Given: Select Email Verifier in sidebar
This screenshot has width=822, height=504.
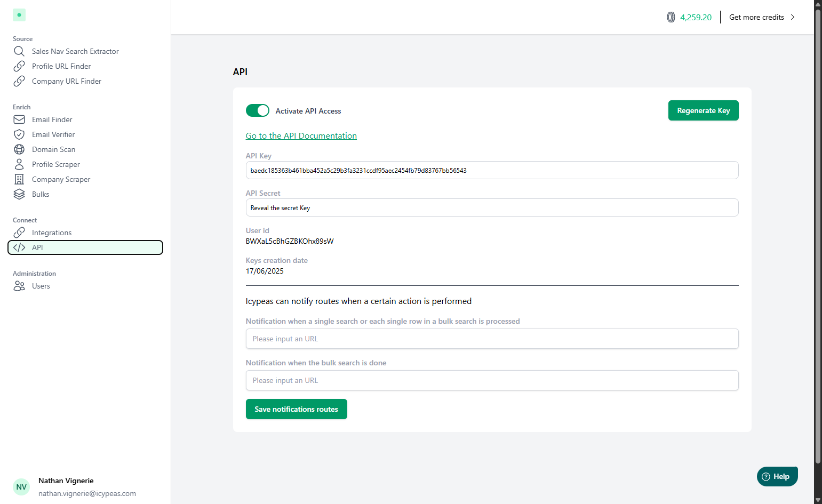Looking at the screenshot, I should 53,134.
